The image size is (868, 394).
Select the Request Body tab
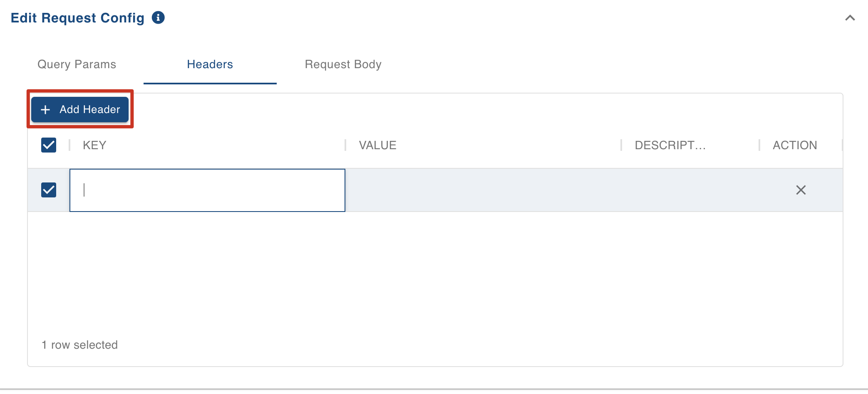point(343,64)
